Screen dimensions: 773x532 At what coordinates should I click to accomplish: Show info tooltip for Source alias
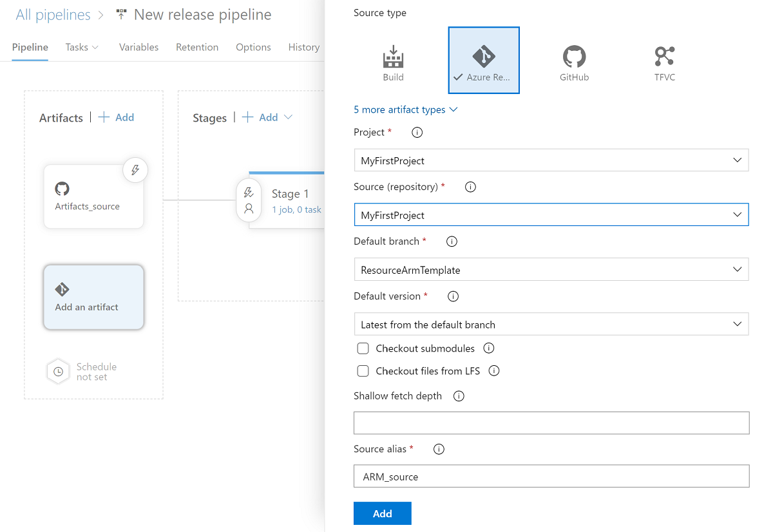[439, 449]
